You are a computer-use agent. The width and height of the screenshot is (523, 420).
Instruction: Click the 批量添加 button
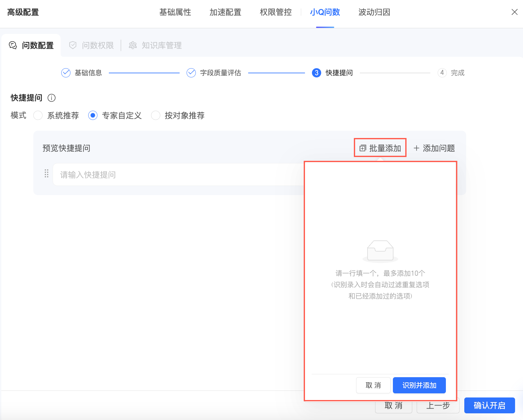[380, 148]
